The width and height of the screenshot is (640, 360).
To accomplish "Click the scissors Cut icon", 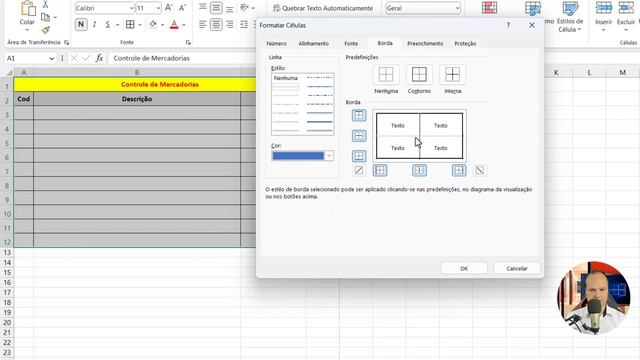I will pyautogui.click(x=45, y=4).
